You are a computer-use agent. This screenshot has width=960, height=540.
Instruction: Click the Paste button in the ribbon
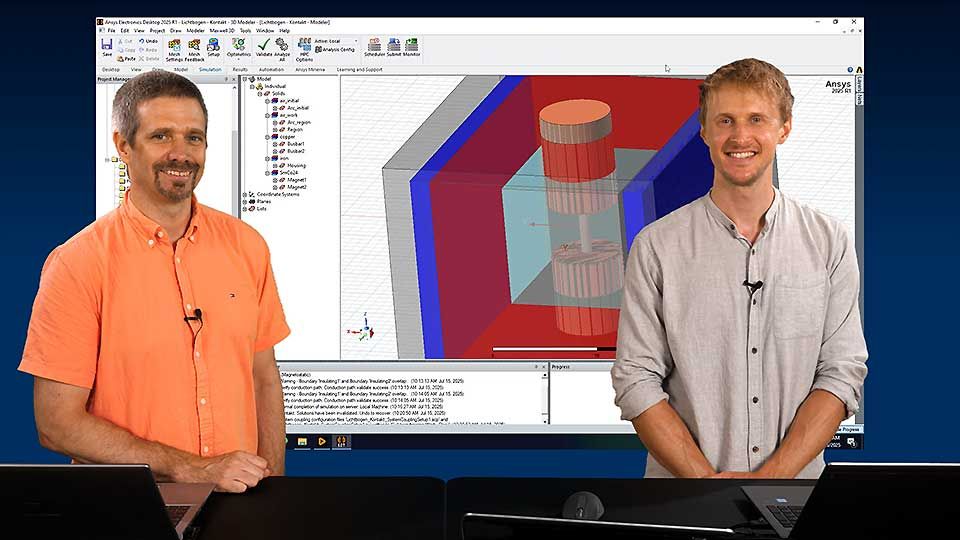(126, 59)
